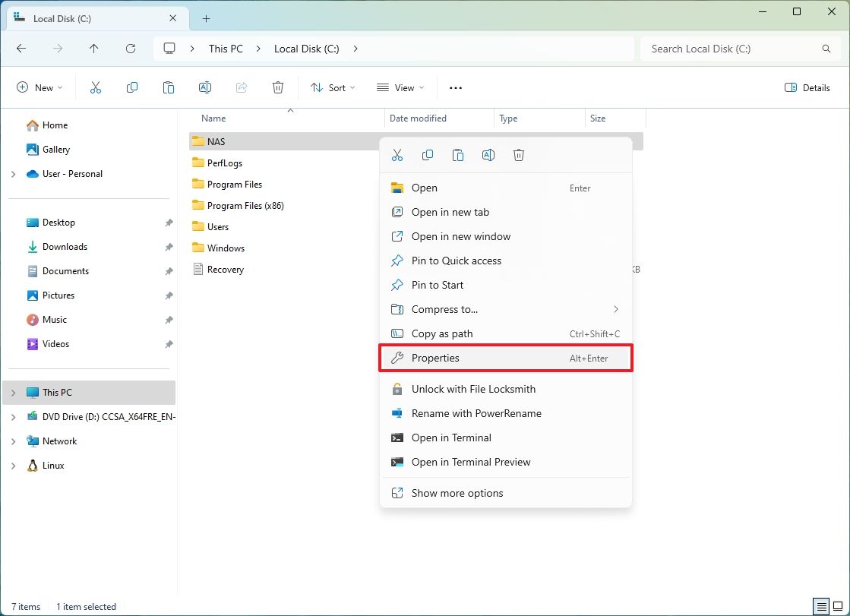Click the Share icon in the toolbar

pyautogui.click(x=242, y=87)
